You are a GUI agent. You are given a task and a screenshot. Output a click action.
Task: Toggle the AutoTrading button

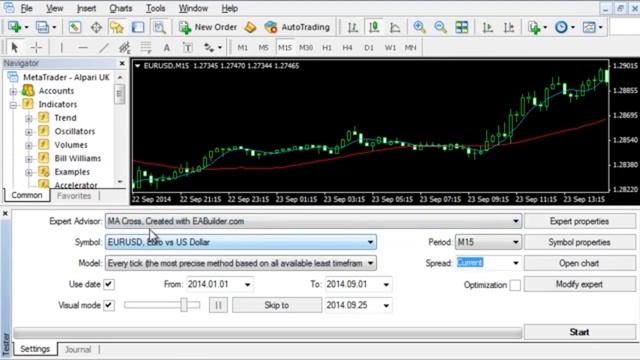tap(297, 27)
